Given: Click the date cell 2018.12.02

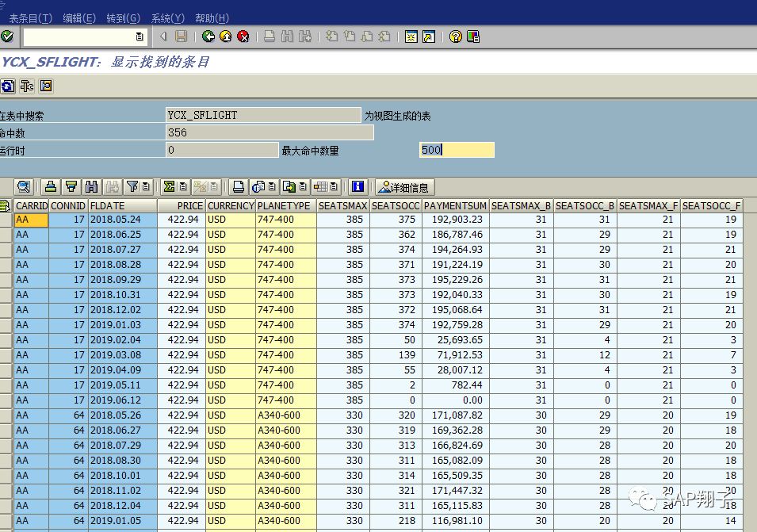Looking at the screenshot, I should [123, 310].
